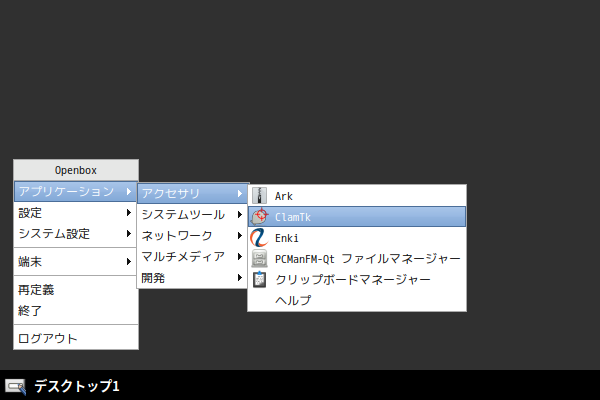
Task: Open the 設定 submenu
Action: pos(75,212)
